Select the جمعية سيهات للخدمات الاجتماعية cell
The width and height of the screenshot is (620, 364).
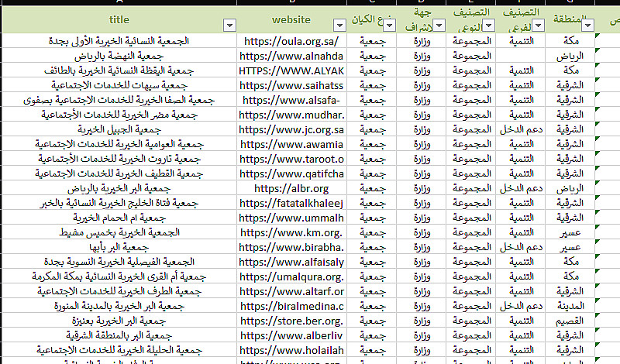(x=119, y=85)
